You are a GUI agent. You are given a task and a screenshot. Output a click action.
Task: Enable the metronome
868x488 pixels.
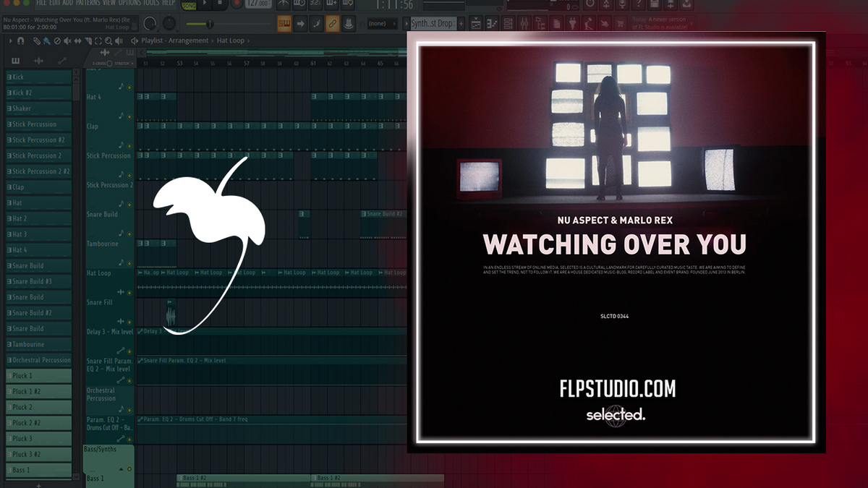[283, 4]
